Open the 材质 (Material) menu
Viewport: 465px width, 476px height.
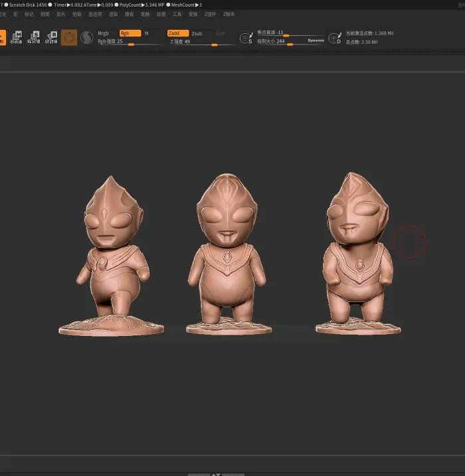pos(45,14)
